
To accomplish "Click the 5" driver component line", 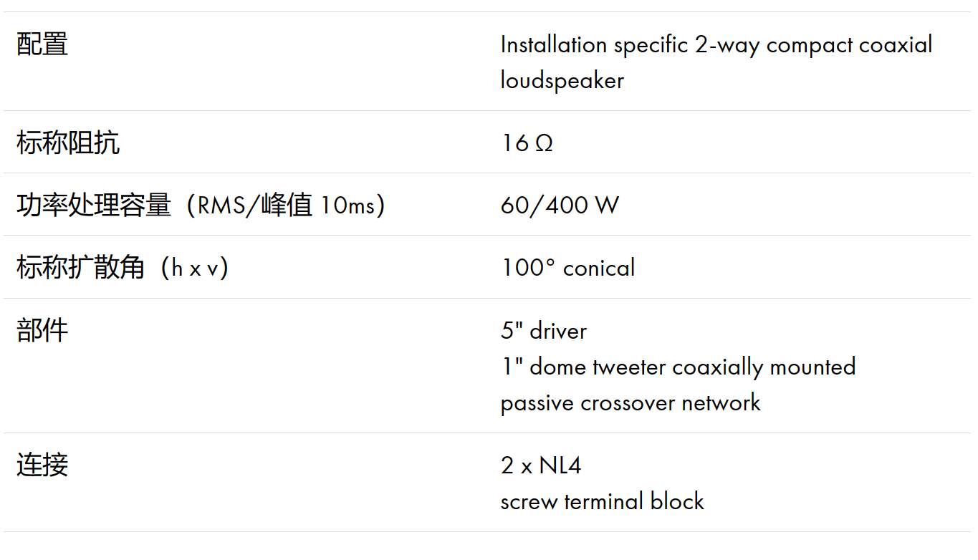I will click(x=543, y=331).
